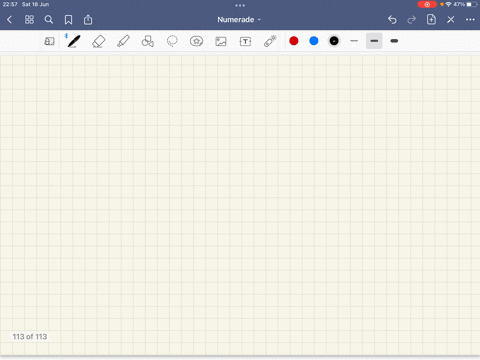Select the medium stroke width
Viewport: 480px width, 360px height.
click(374, 41)
